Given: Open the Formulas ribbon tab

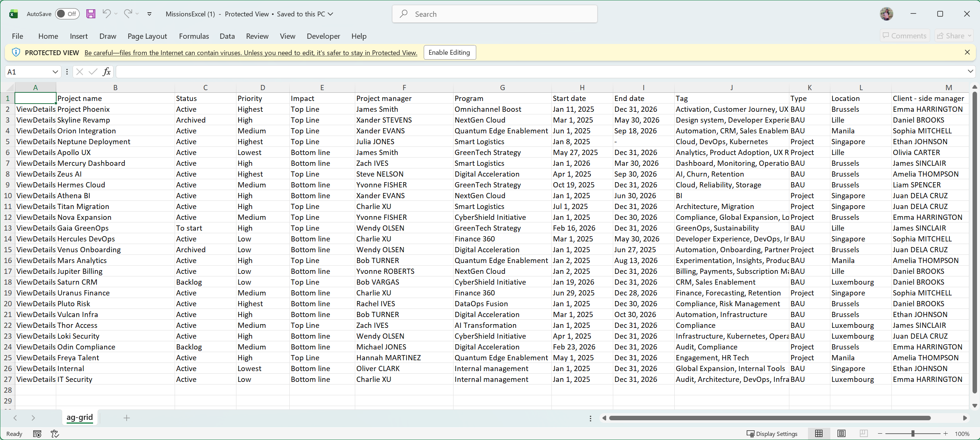Looking at the screenshot, I should coord(194,36).
